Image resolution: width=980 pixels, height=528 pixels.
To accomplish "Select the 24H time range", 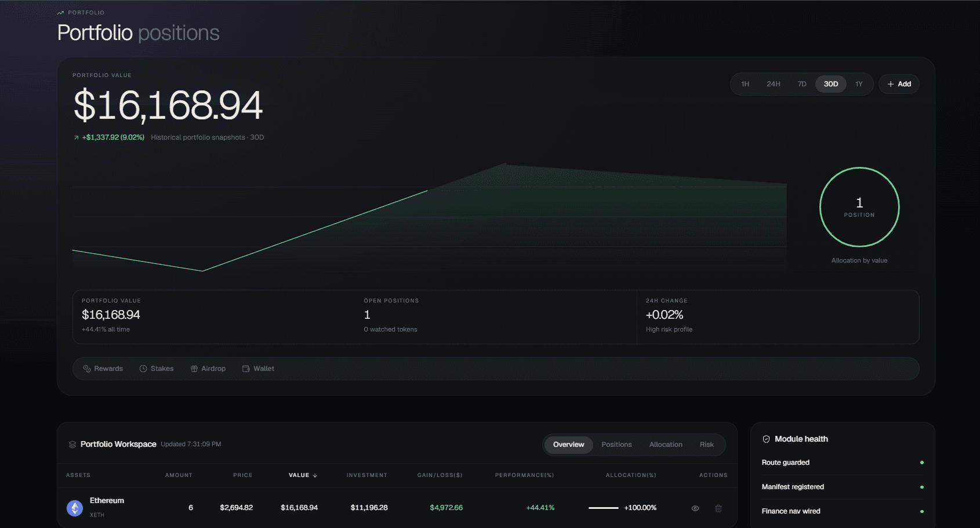I will coord(774,84).
